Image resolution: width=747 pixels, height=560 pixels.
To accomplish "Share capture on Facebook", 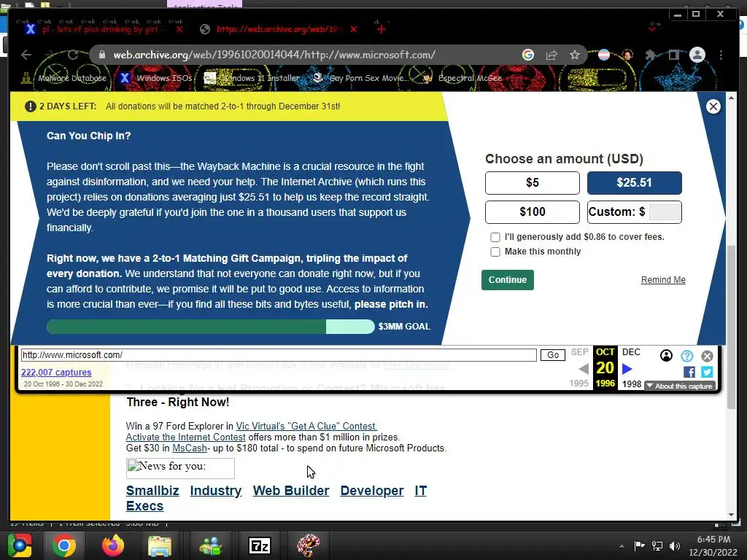I will tap(689, 372).
